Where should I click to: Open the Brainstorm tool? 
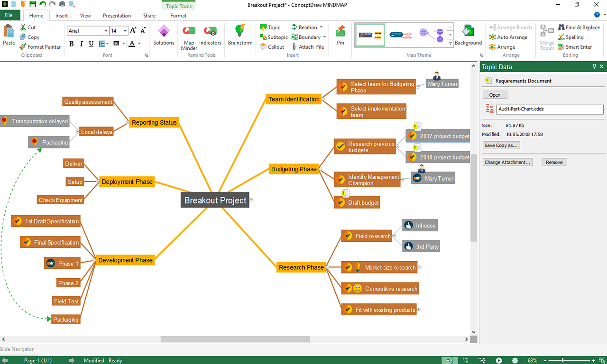(240, 35)
